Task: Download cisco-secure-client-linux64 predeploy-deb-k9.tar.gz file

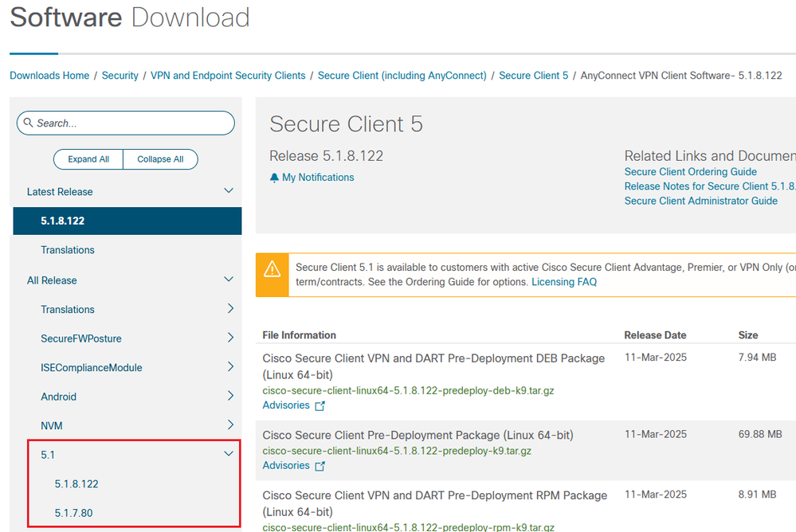Action: pos(408,390)
